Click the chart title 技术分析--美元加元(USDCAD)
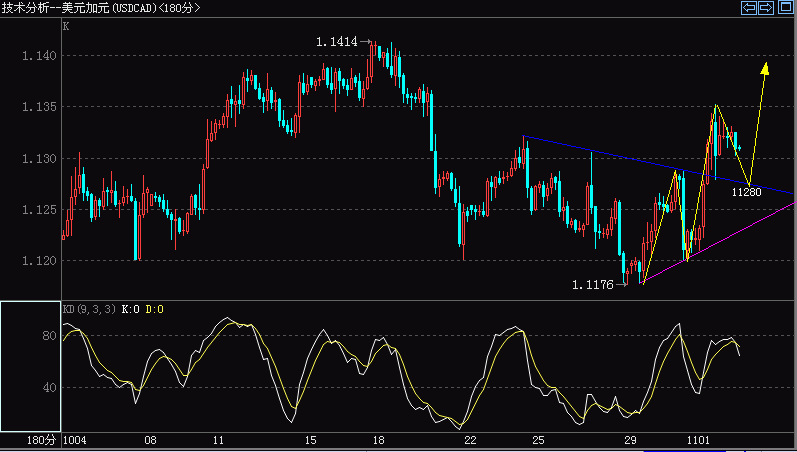Image resolution: width=797 pixels, height=452 pixels. [79, 8]
